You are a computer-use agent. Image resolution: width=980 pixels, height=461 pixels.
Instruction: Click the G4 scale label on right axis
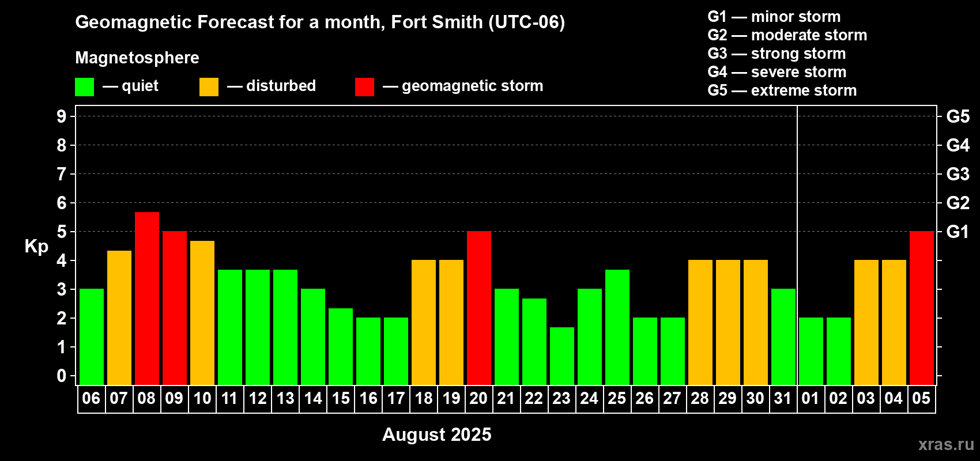click(x=958, y=145)
